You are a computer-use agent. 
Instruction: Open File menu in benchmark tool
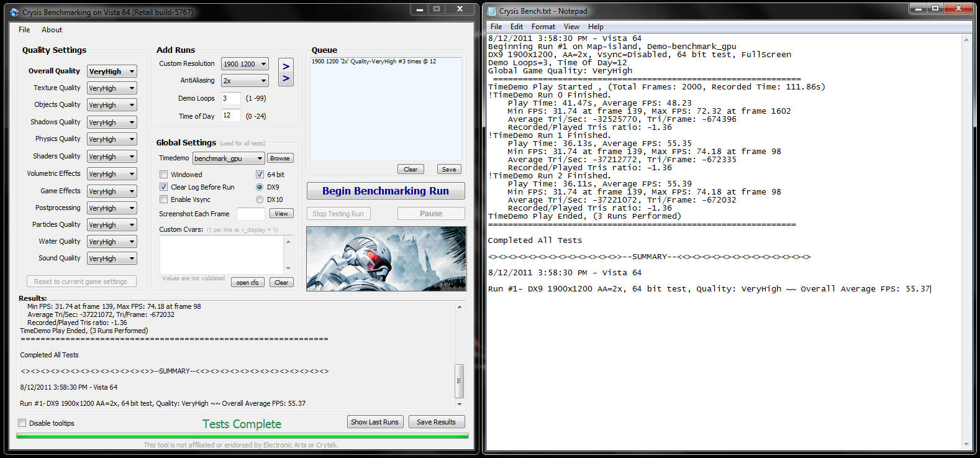24,30
